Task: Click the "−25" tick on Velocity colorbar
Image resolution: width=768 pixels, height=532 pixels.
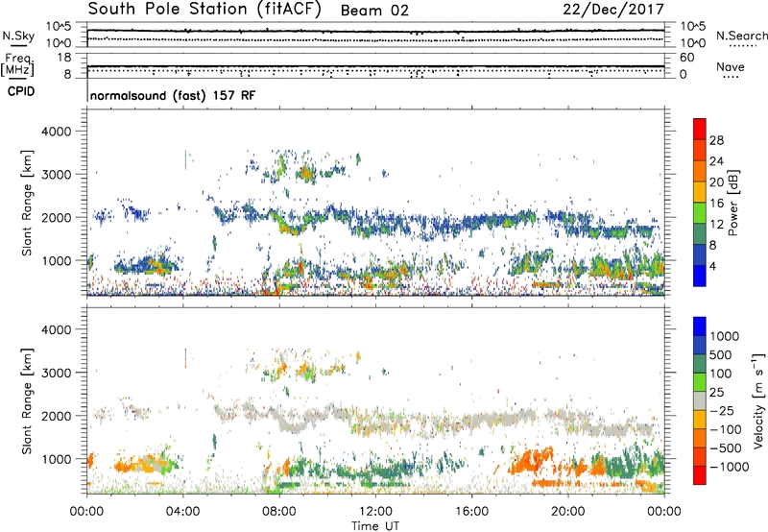Action: 722,410
